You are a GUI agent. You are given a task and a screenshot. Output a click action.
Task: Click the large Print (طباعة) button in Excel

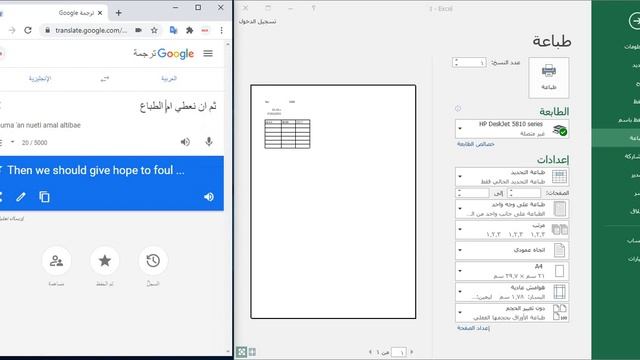(x=549, y=78)
